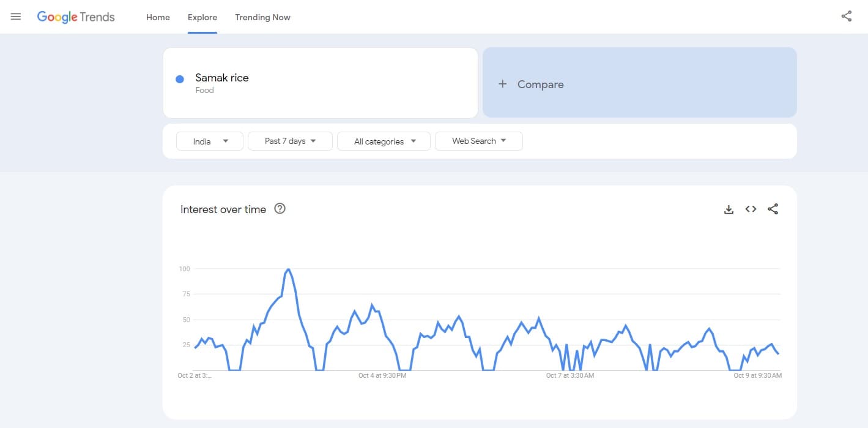The height and width of the screenshot is (428, 868).
Task: Click the plus icon in Compare box
Action: [x=503, y=84]
